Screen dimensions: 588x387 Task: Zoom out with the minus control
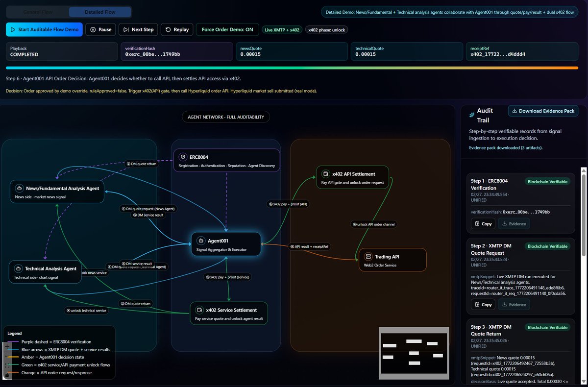click(x=7, y=356)
